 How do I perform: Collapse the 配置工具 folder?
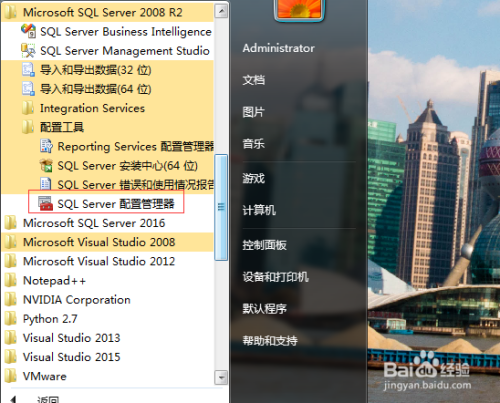pos(107,127)
